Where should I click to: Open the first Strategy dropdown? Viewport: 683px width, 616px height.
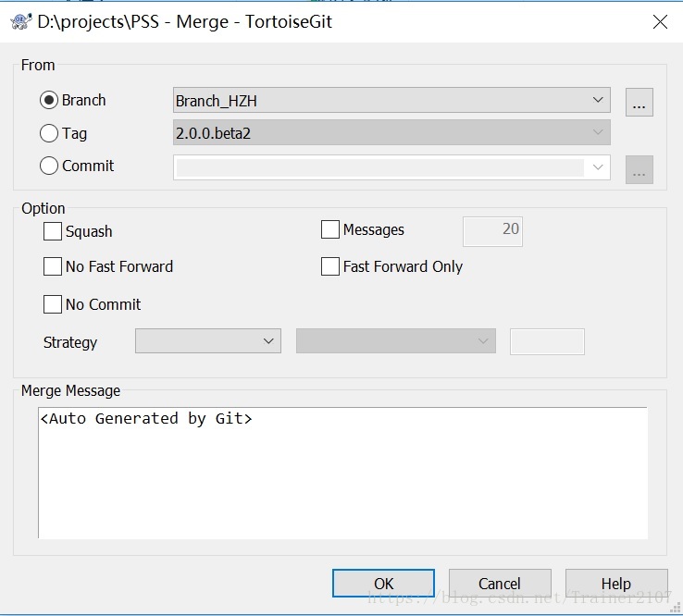point(208,341)
